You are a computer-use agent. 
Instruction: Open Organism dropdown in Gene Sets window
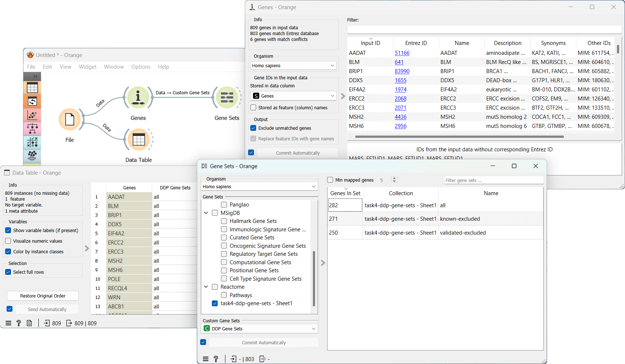tap(259, 187)
